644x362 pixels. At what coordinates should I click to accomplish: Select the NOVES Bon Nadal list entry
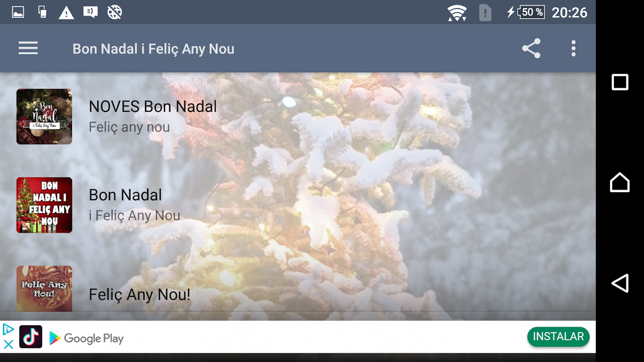click(298, 116)
